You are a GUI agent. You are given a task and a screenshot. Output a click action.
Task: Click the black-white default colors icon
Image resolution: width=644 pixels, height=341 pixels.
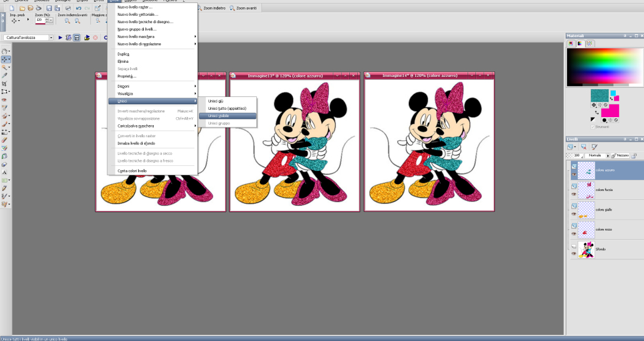593,120
